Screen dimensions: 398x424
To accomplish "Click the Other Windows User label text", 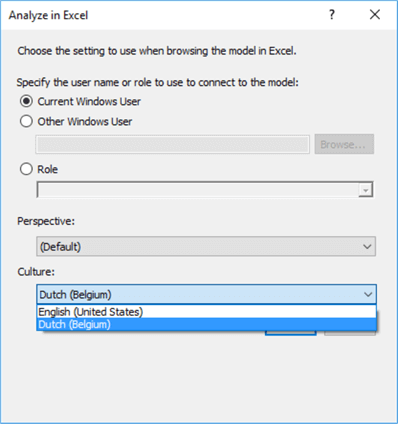I will pyautogui.click(x=85, y=122).
